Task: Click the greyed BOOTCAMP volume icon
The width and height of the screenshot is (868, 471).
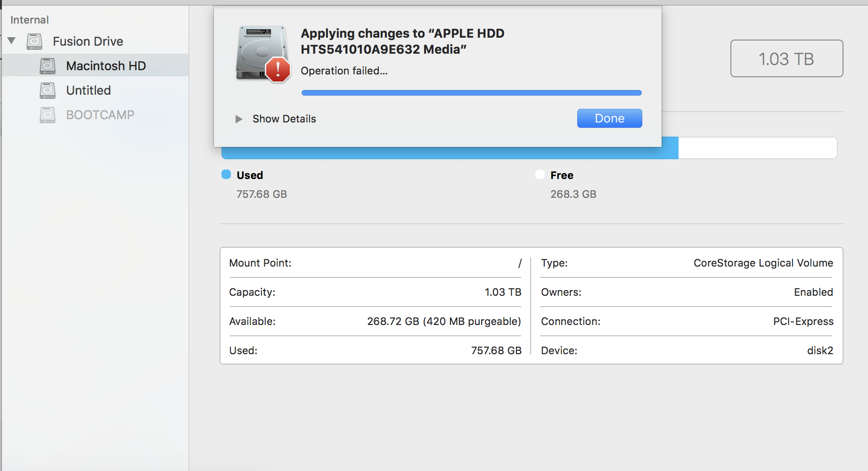Action: click(48, 115)
